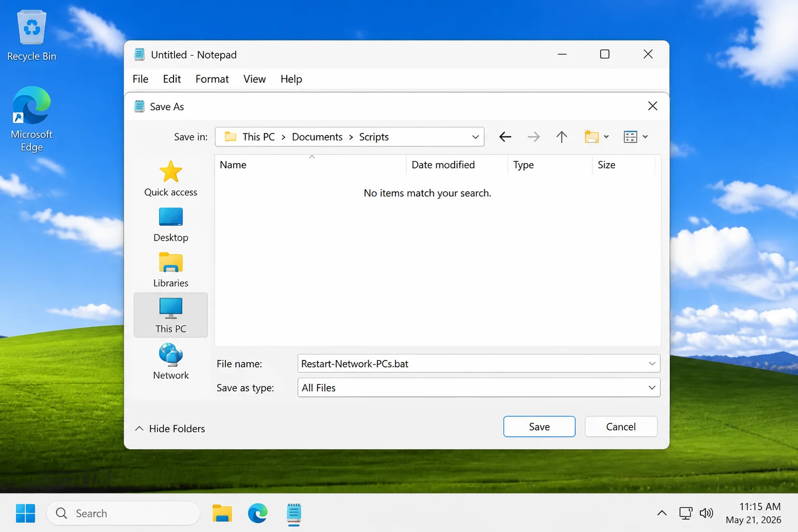
Task: Expand the Save in path dropdown
Action: click(475, 137)
